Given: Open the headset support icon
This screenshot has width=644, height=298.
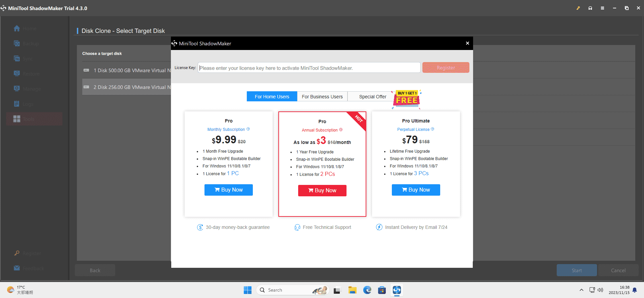Looking at the screenshot, I should click(x=590, y=8).
